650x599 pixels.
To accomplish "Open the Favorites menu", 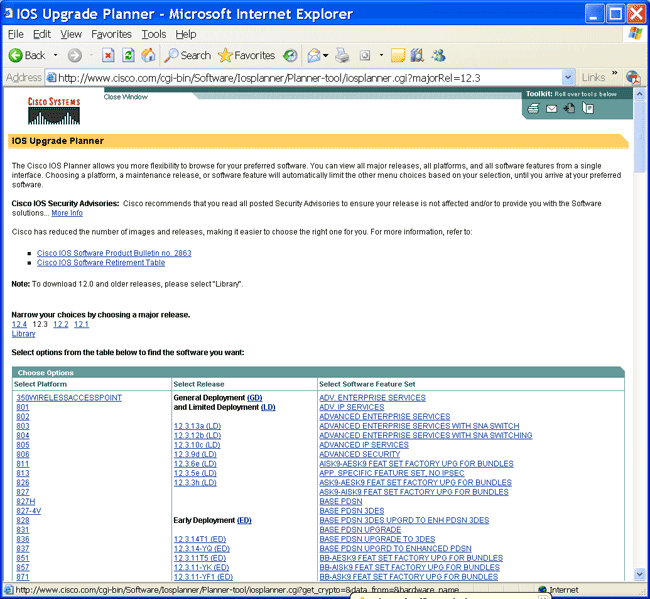I will point(111,34).
